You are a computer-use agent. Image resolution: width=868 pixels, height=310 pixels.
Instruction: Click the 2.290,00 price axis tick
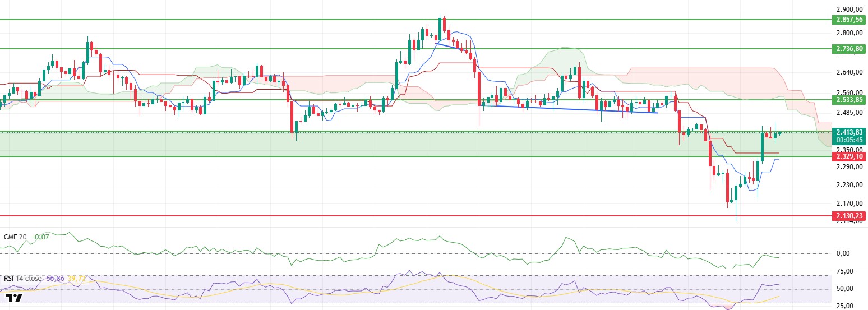tap(848, 167)
